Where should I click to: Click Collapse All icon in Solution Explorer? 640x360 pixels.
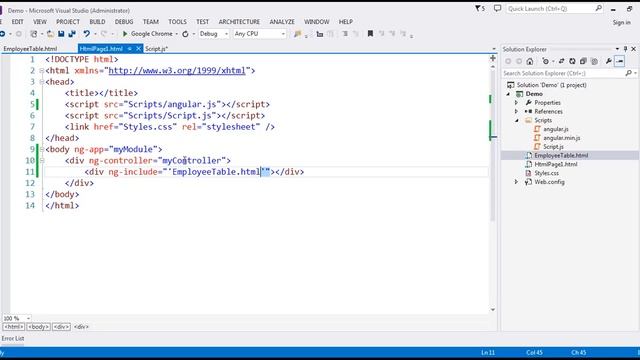click(583, 61)
